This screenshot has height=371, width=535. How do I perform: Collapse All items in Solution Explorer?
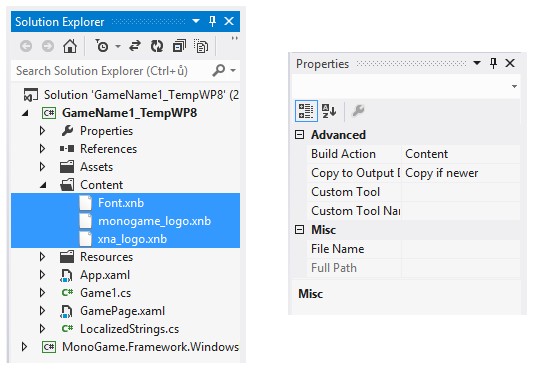[x=179, y=46]
